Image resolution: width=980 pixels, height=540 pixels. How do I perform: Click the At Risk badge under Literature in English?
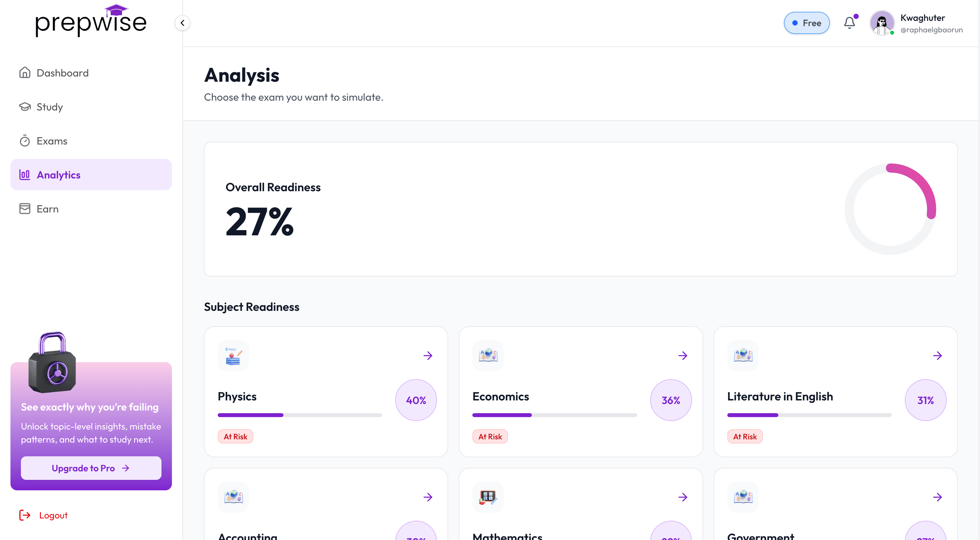(x=745, y=436)
